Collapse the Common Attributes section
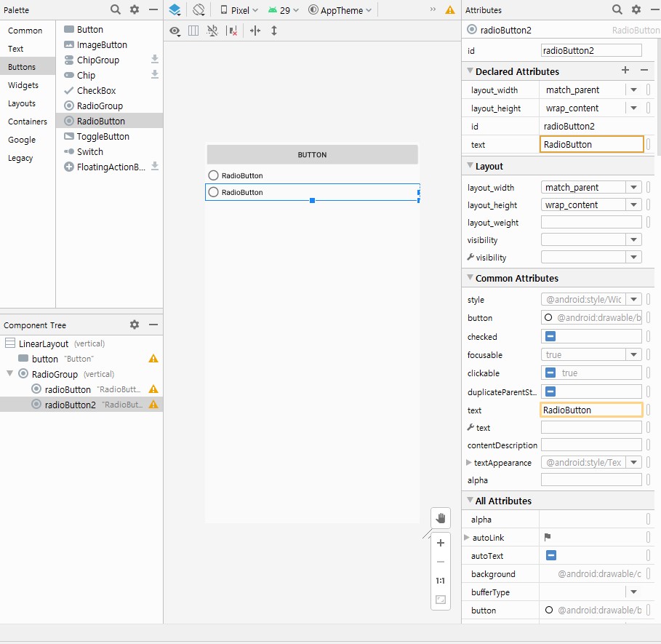 (470, 277)
